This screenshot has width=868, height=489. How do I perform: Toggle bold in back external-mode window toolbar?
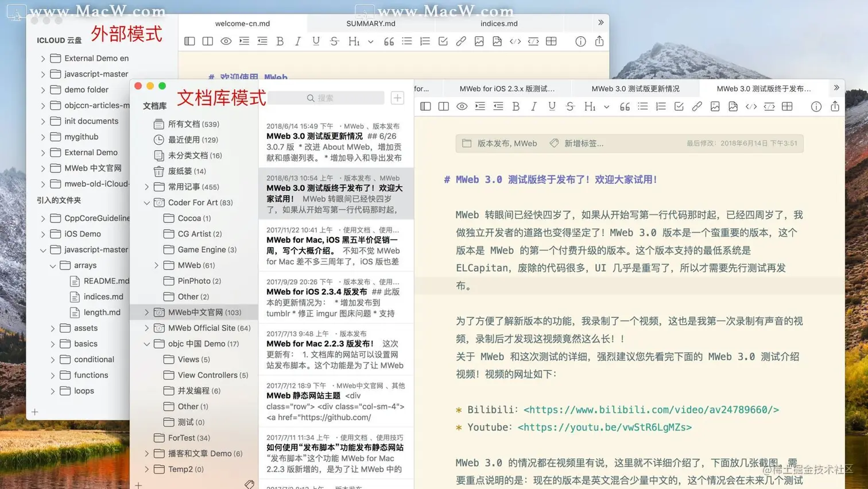(x=280, y=41)
